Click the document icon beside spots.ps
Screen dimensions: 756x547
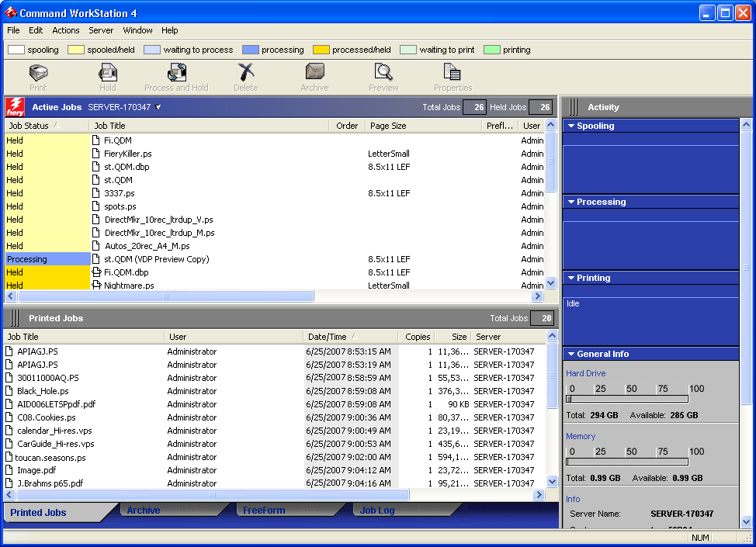pos(96,206)
